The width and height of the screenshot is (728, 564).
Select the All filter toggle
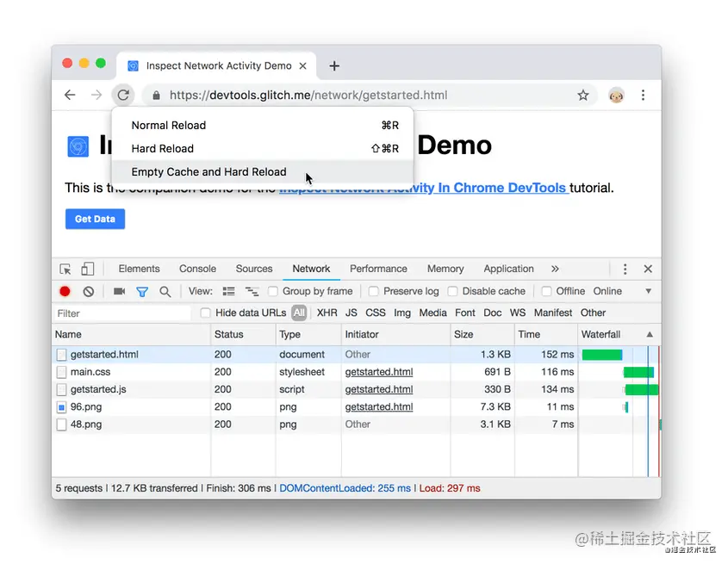[299, 313]
